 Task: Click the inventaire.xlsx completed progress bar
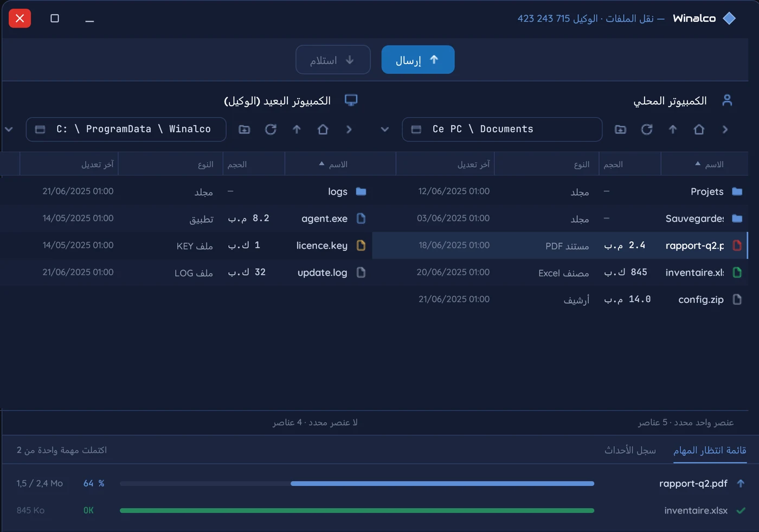[357, 510]
